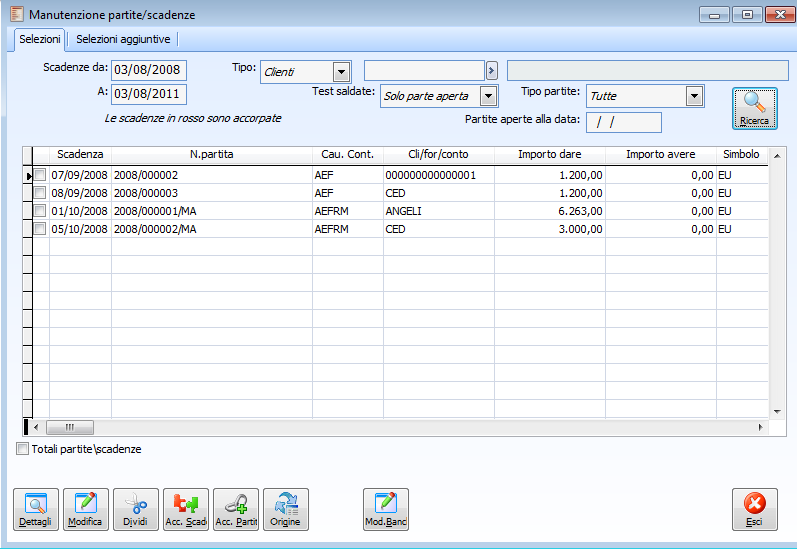Viewport: 797px width, 549px height.
Task: Maximize the Manutenzione partite/scadenze window
Action: (747, 15)
